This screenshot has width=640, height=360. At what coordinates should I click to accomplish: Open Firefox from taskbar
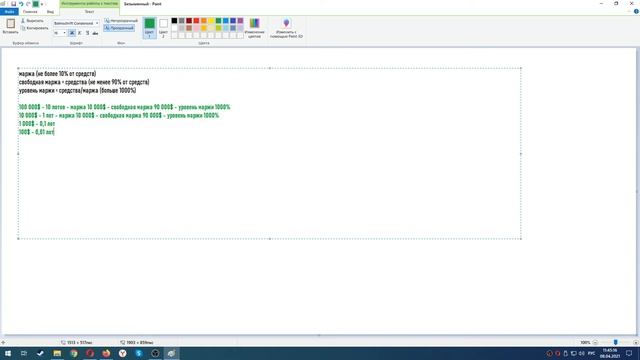(x=106, y=353)
